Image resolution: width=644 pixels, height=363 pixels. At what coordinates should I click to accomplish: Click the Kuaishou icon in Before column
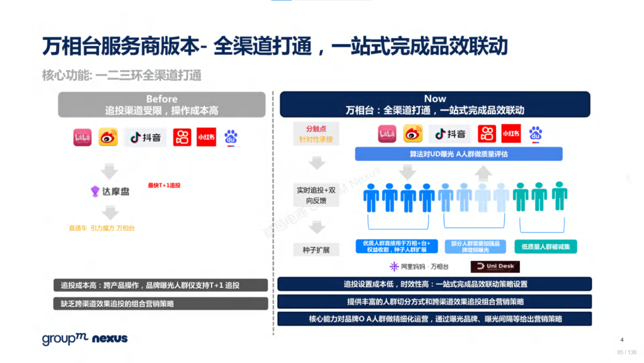click(182, 137)
